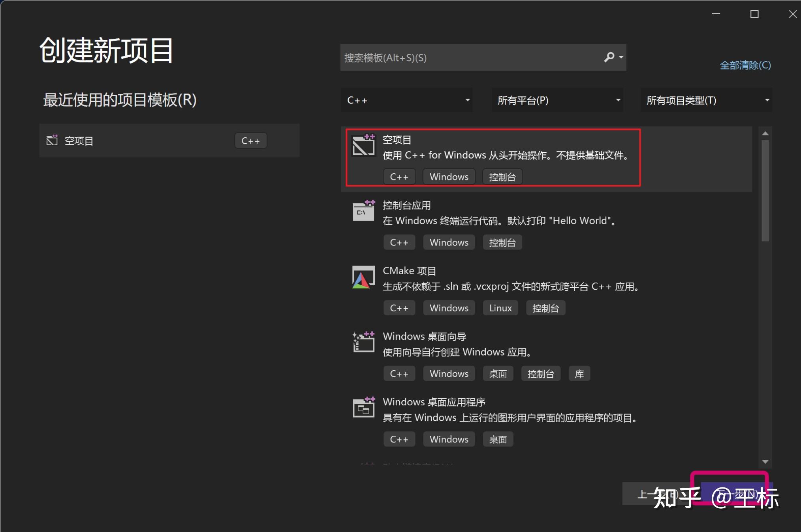Screen dimensions: 801x532
Task: Click inside the 搜索模板(Alt+S) search field
Action: (454, 58)
